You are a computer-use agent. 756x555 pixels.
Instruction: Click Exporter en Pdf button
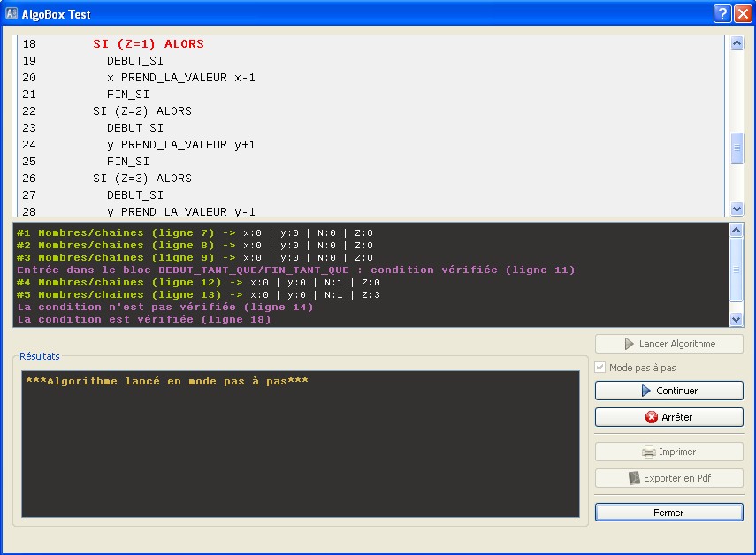tap(668, 478)
